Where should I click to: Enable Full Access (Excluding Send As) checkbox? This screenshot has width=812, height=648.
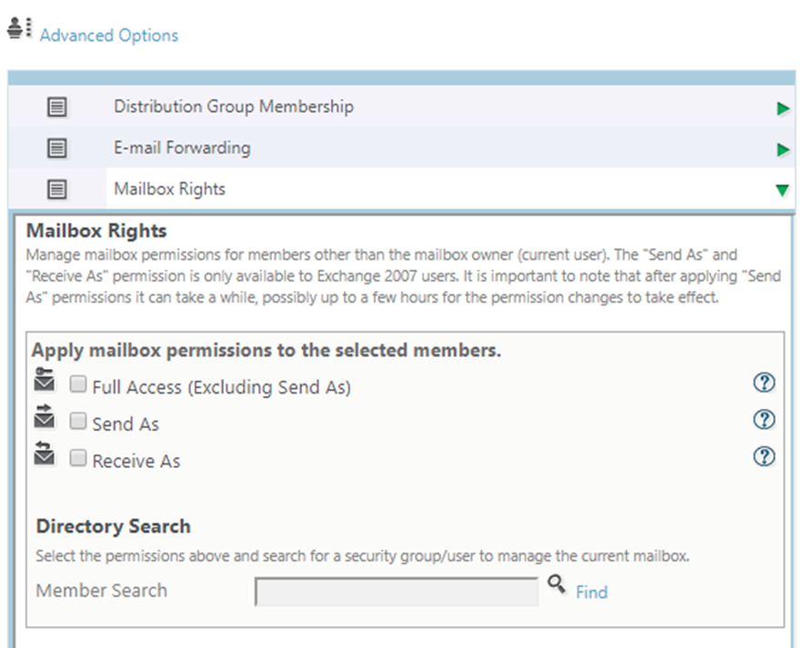78,384
